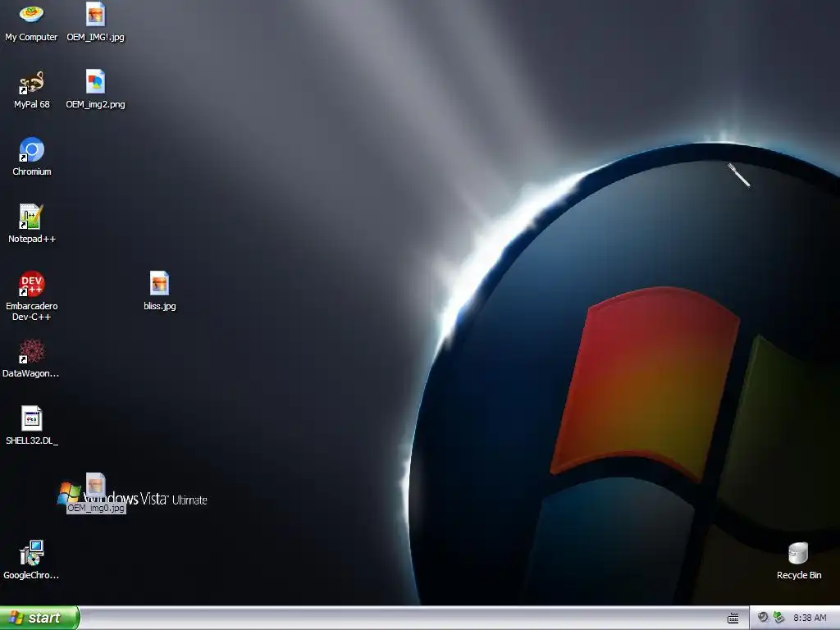Click the 'bliss.jpg' file name label
The image size is (840, 630).
point(160,306)
